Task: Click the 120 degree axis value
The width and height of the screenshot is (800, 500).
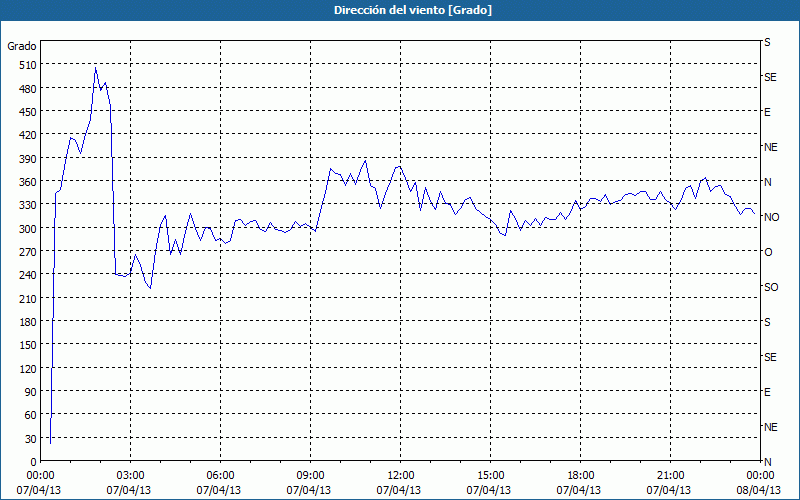Action: pos(28,368)
